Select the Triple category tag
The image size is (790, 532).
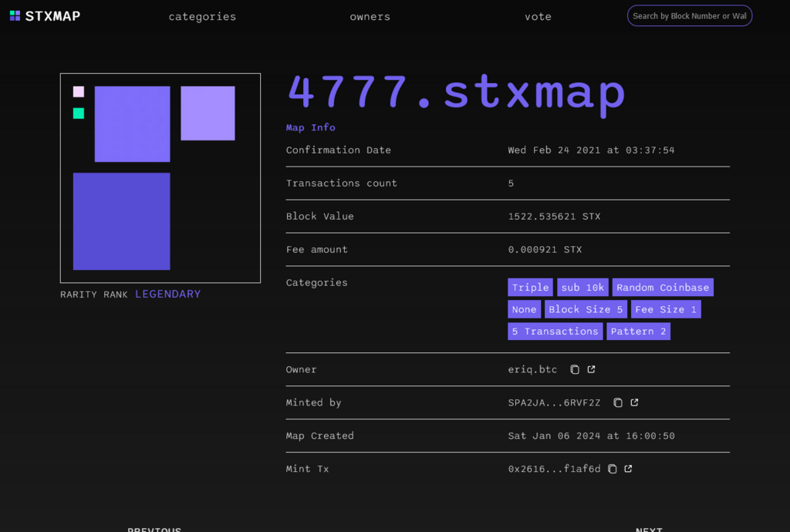tap(530, 288)
